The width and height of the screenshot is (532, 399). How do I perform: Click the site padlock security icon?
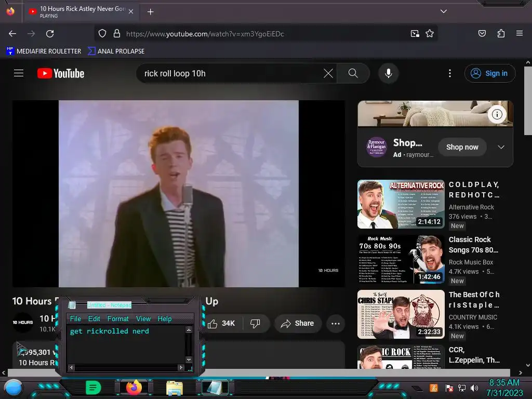pos(117,34)
